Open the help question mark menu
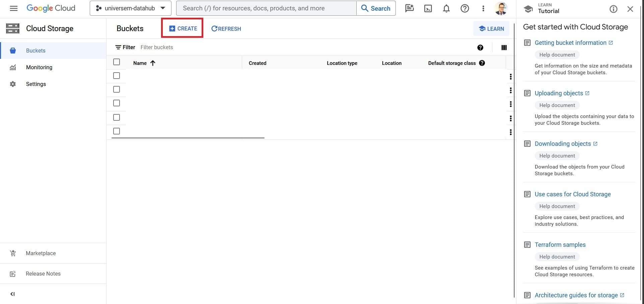 click(464, 8)
